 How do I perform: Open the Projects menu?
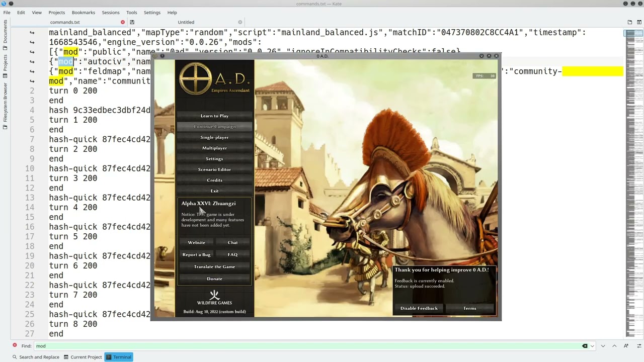coord(57,13)
